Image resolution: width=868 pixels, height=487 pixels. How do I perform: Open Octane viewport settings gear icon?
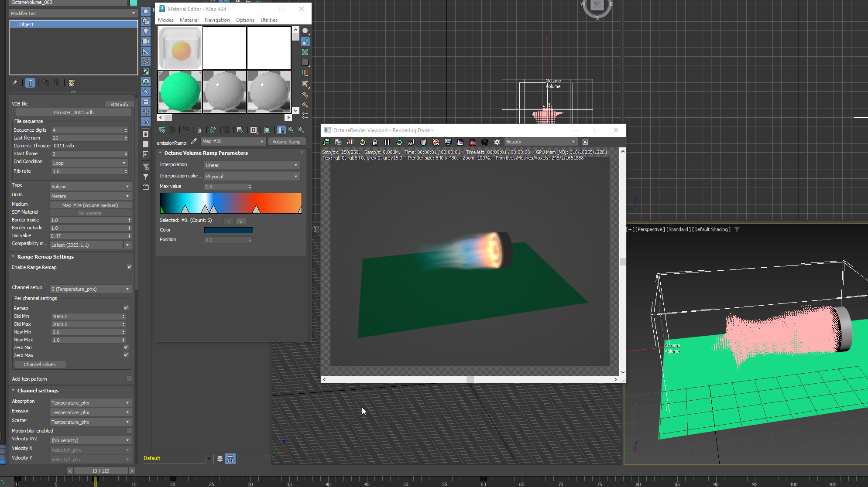[x=497, y=142]
